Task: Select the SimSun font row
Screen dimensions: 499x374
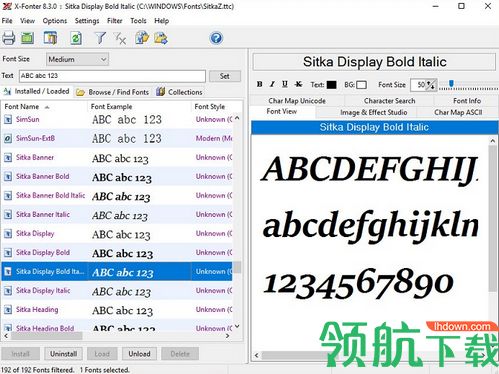Action: (117, 119)
